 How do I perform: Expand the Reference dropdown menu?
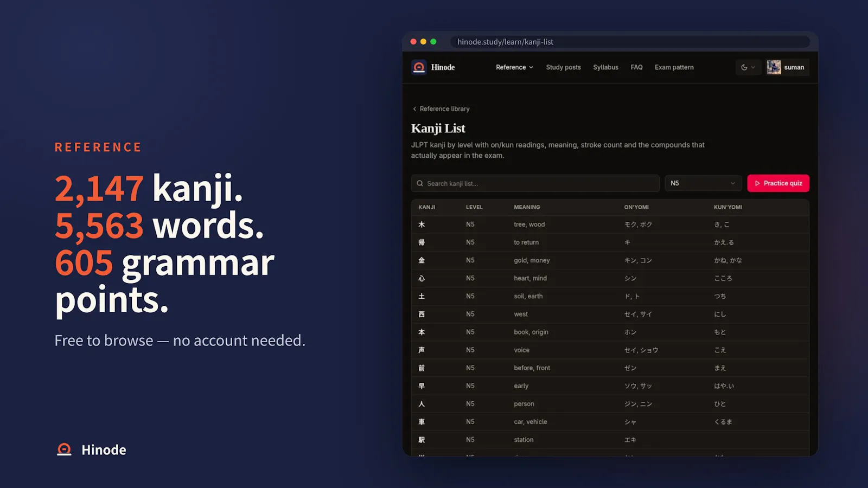pyautogui.click(x=514, y=67)
